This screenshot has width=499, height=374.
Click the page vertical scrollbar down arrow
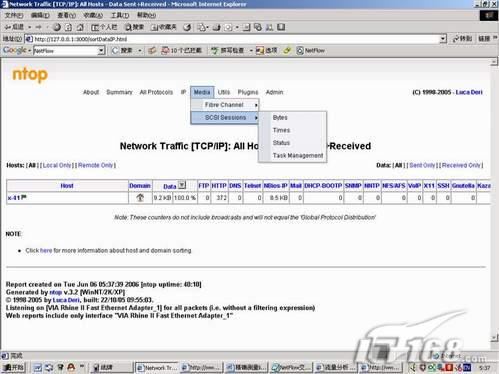pyautogui.click(x=494, y=338)
